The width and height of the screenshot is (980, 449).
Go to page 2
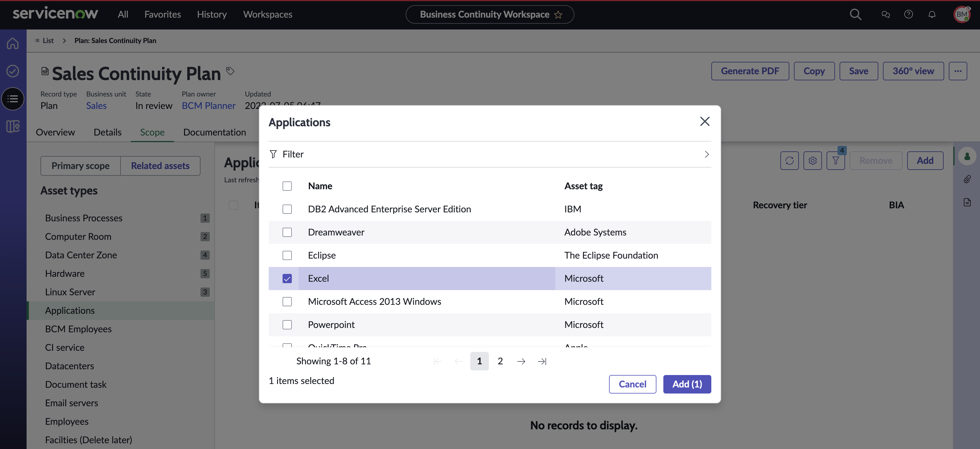(x=500, y=361)
